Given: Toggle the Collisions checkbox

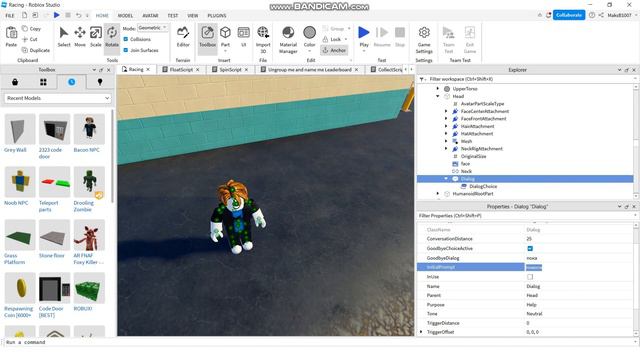Looking at the screenshot, I should point(126,39).
